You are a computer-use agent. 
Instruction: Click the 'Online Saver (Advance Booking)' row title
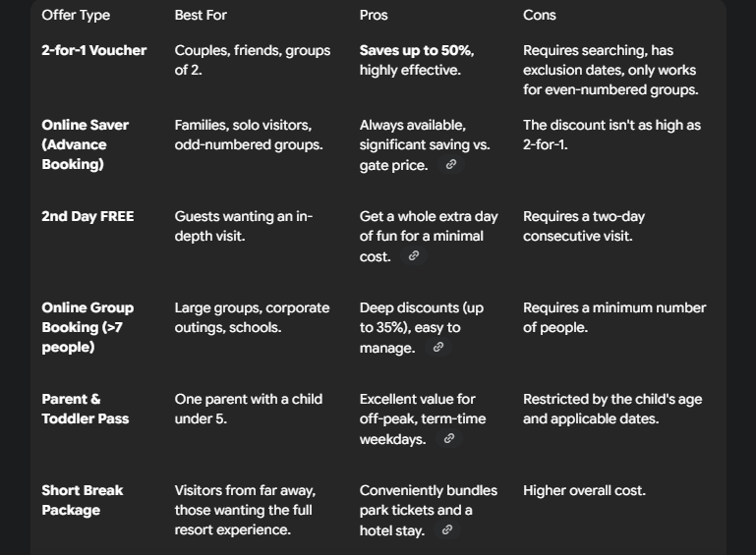click(x=86, y=144)
